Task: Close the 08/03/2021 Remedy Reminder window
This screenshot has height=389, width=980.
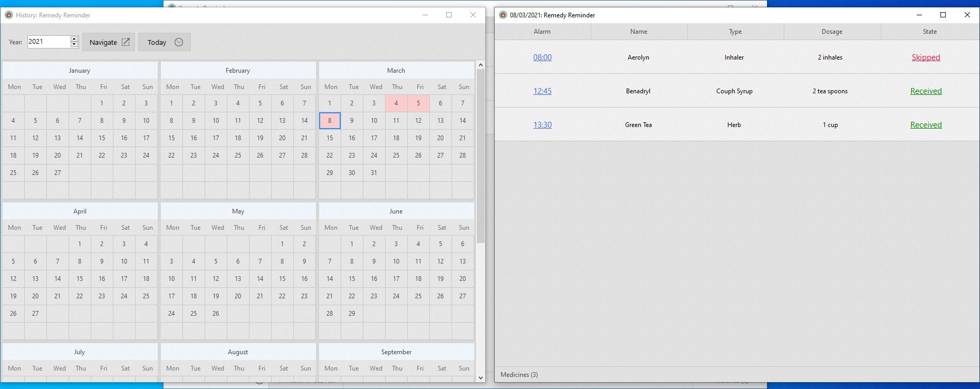Action: pyautogui.click(x=967, y=15)
